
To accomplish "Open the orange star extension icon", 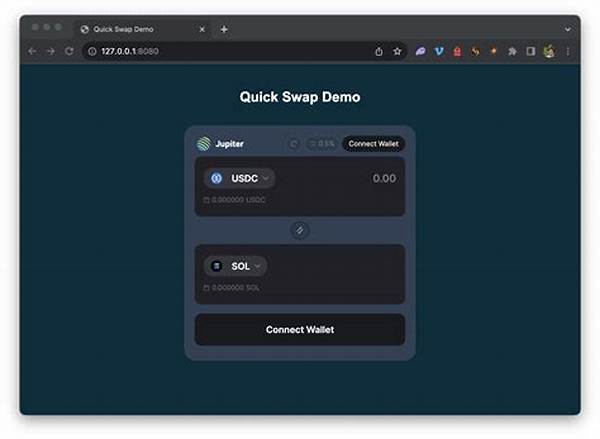I will 494,51.
